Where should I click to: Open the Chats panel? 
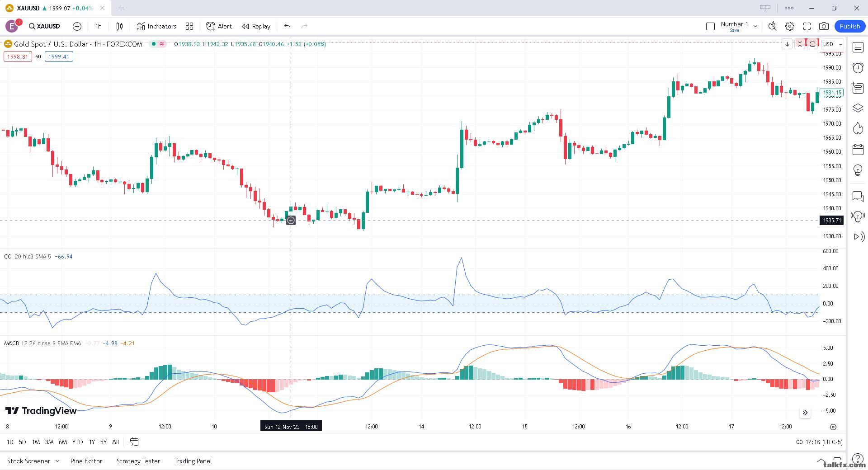(x=858, y=196)
